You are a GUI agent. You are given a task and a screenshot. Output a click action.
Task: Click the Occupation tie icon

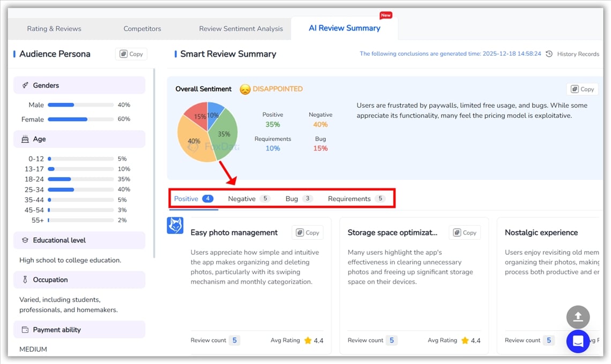[25, 280]
